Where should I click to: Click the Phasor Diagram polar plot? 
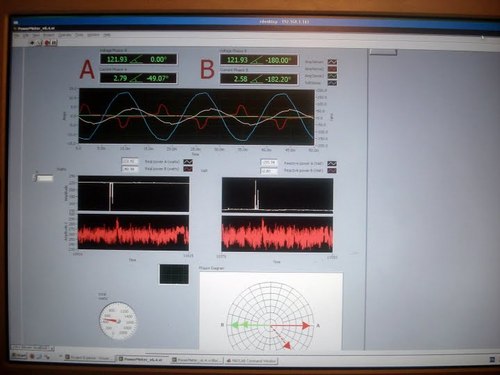[271, 317]
